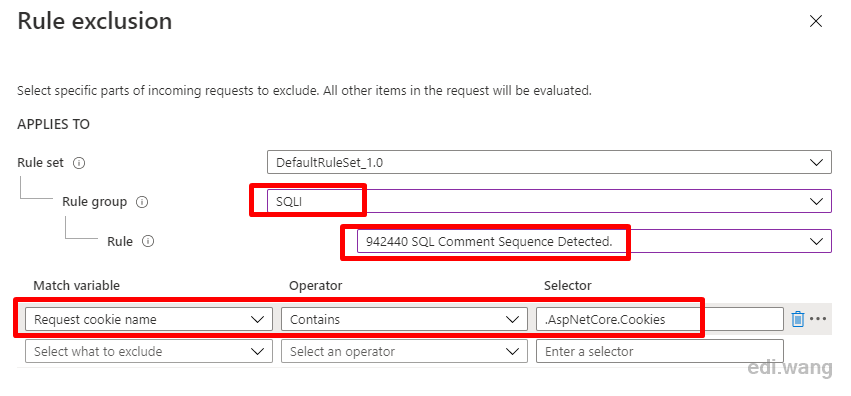Click the chevron arrow of the Rule dropdown
Screen dimensions: 851x396
click(816, 241)
